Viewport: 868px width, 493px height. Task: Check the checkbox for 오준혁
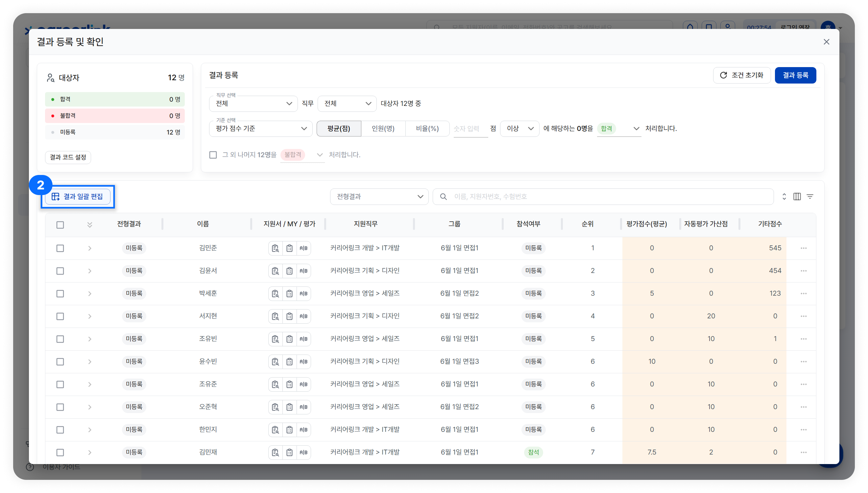(x=60, y=407)
